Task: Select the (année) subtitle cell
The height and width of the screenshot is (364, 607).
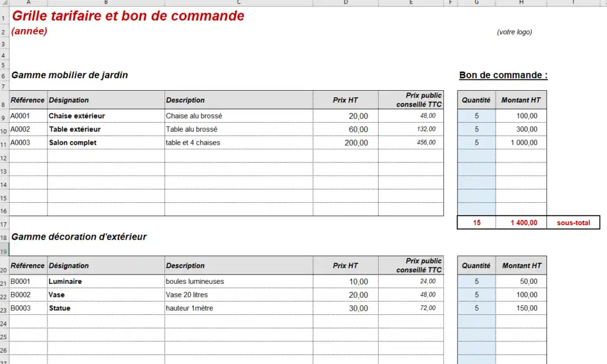Action: point(30,31)
